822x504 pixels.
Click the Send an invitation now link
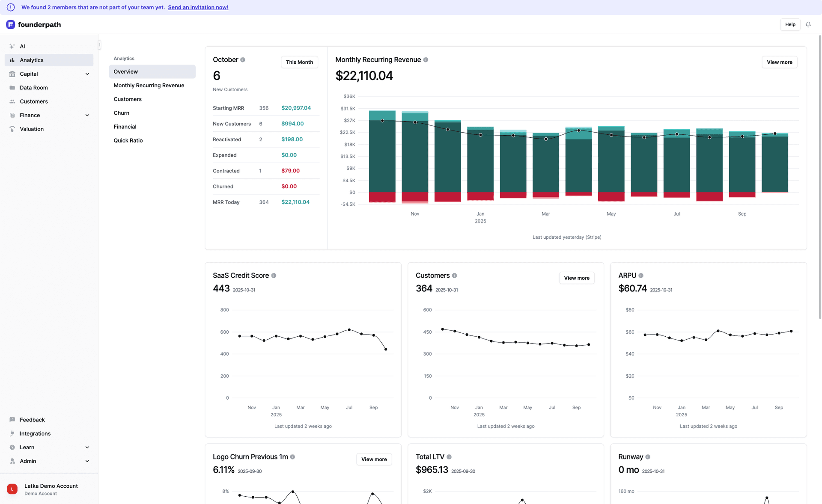[x=198, y=7]
